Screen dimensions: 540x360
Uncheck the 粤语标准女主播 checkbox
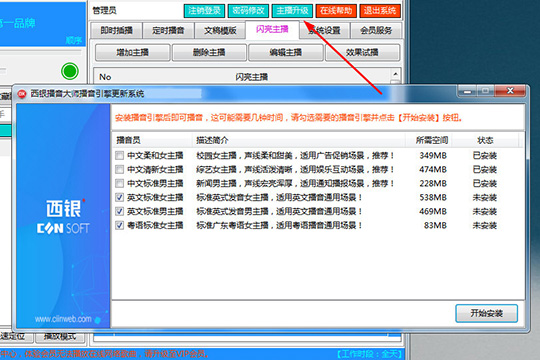tap(120, 225)
